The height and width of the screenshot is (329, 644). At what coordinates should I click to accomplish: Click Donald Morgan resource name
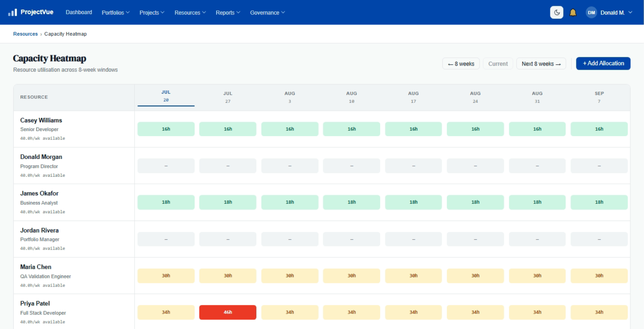(41, 157)
